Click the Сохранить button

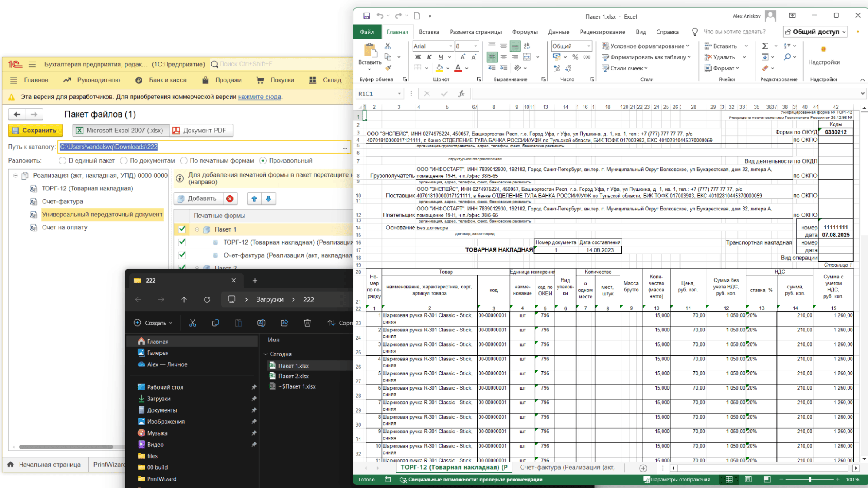(35, 131)
